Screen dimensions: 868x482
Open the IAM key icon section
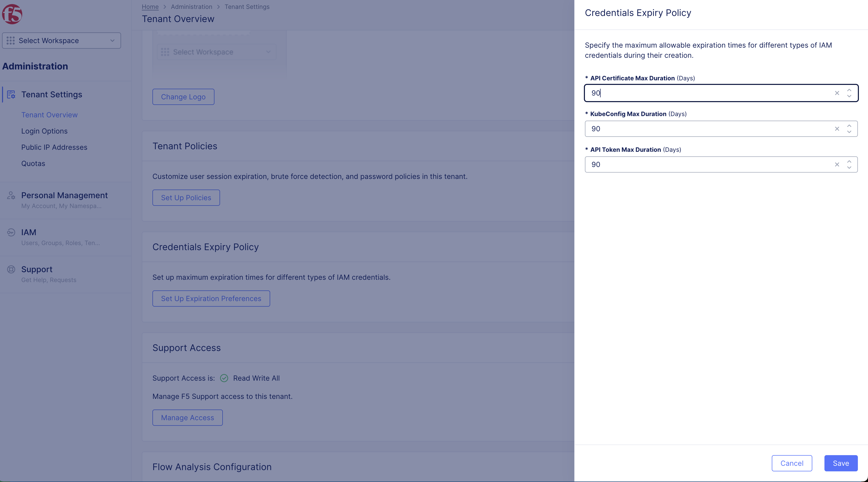[11, 232]
